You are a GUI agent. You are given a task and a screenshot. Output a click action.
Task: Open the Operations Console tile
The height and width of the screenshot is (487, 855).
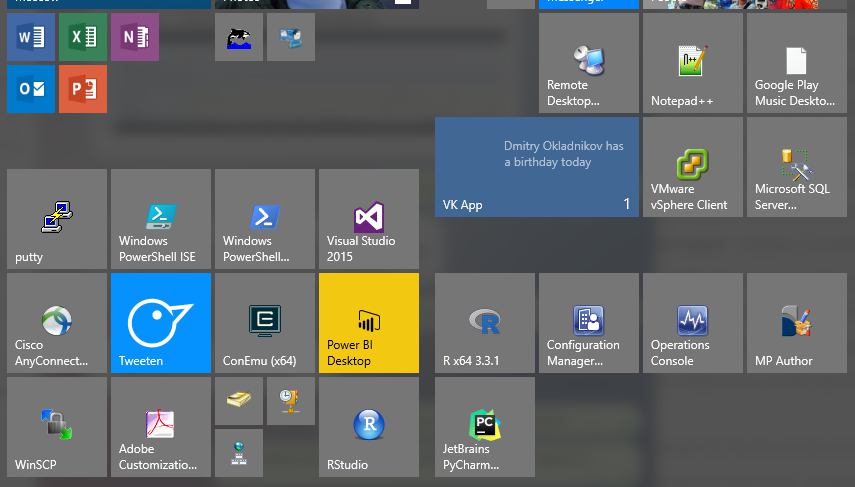693,323
